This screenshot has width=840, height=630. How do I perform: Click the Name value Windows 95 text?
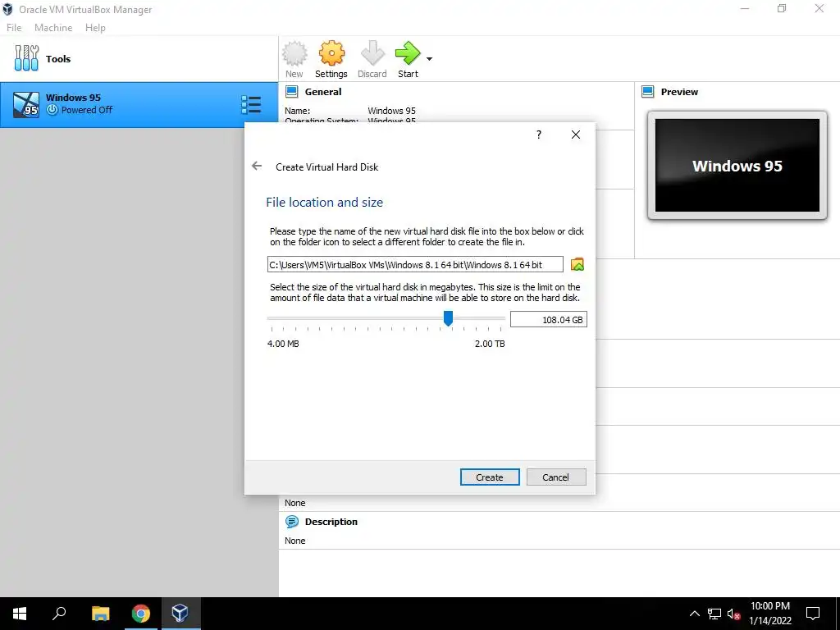(391, 111)
